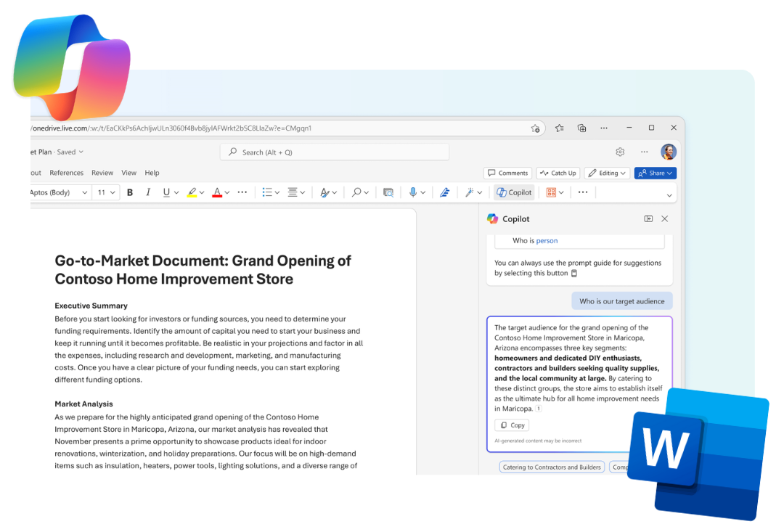784x532 pixels.
Task: Select 'Catering to Contractors and Builders' suggestion
Action: (x=552, y=467)
